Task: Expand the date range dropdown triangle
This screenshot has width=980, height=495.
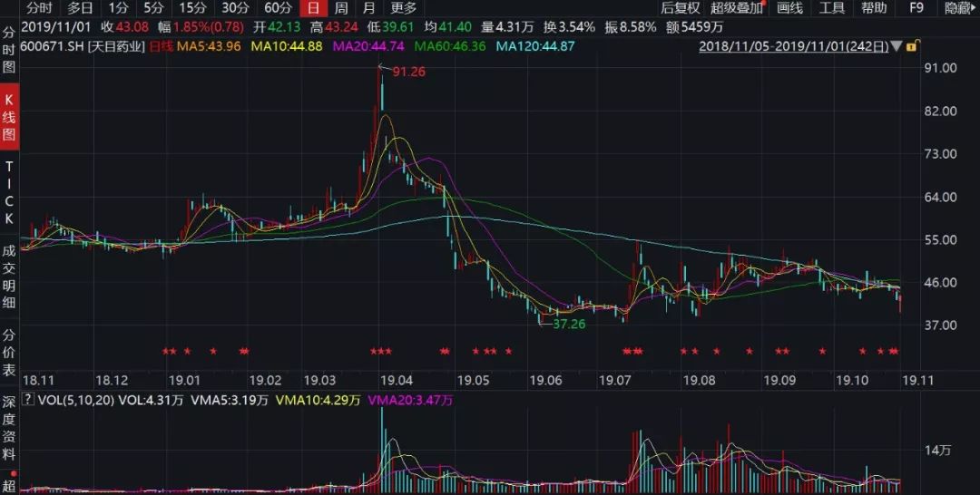Action: coord(897,46)
